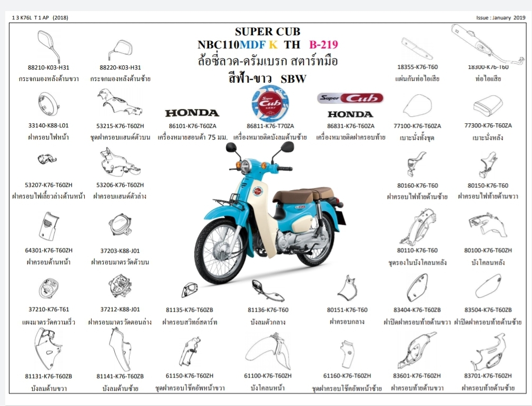Click the pink B-219 color code
532x406 pixels.
click(323, 45)
